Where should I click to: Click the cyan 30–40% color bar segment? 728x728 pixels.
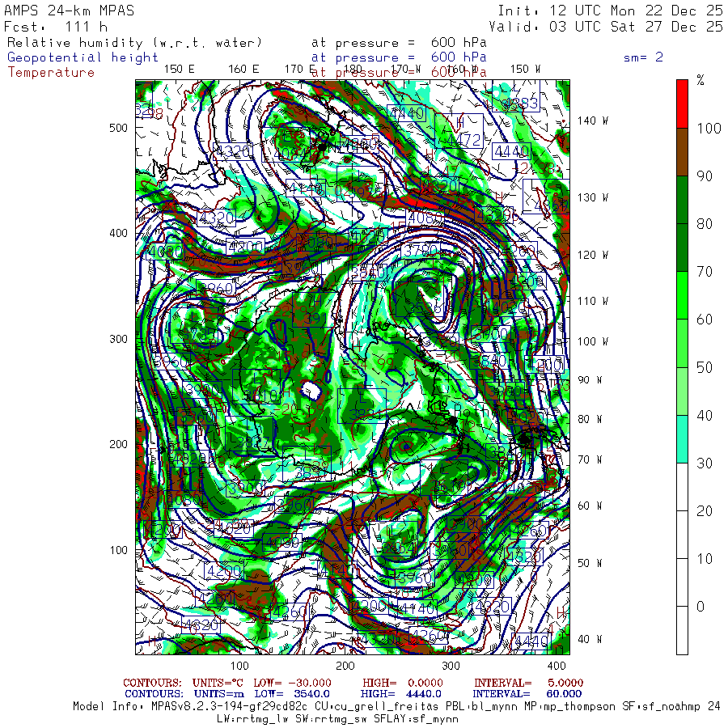point(682,438)
